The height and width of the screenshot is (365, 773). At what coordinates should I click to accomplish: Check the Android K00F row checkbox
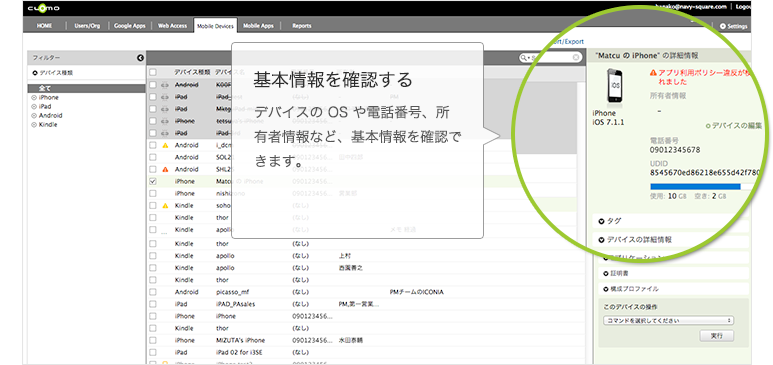click(153, 85)
